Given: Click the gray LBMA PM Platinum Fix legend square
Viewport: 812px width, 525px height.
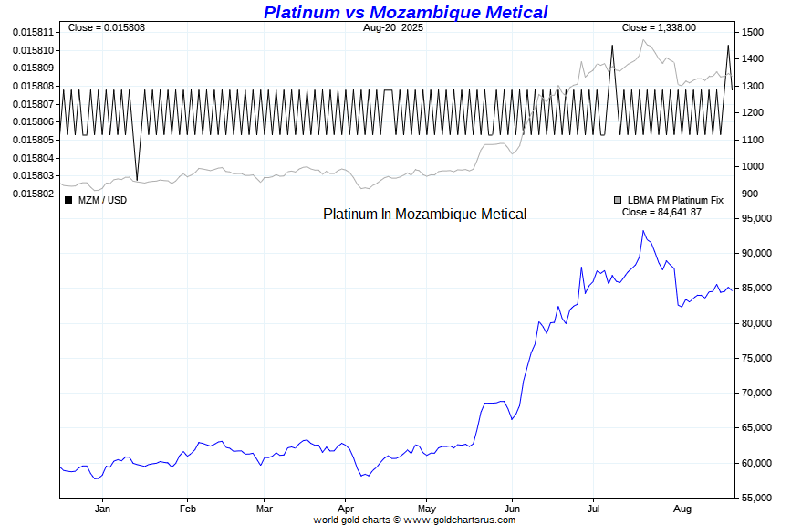Looking at the screenshot, I should pos(618,200).
